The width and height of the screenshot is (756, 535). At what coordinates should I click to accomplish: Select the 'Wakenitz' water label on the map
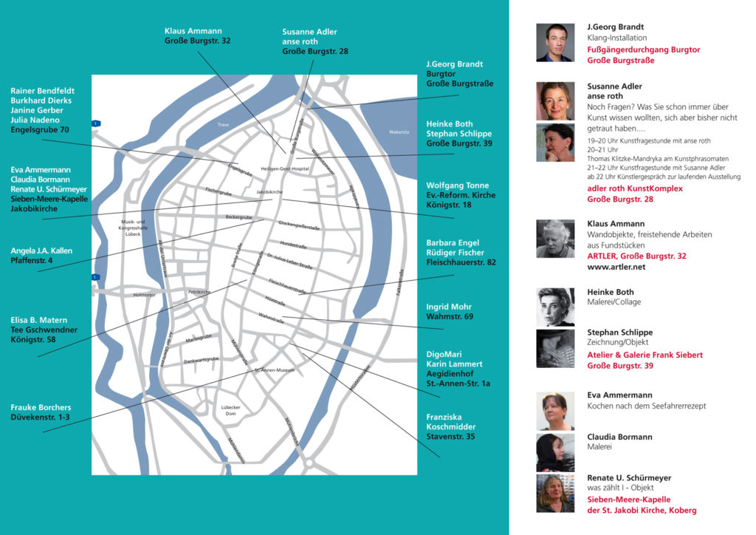click(399, 132)
